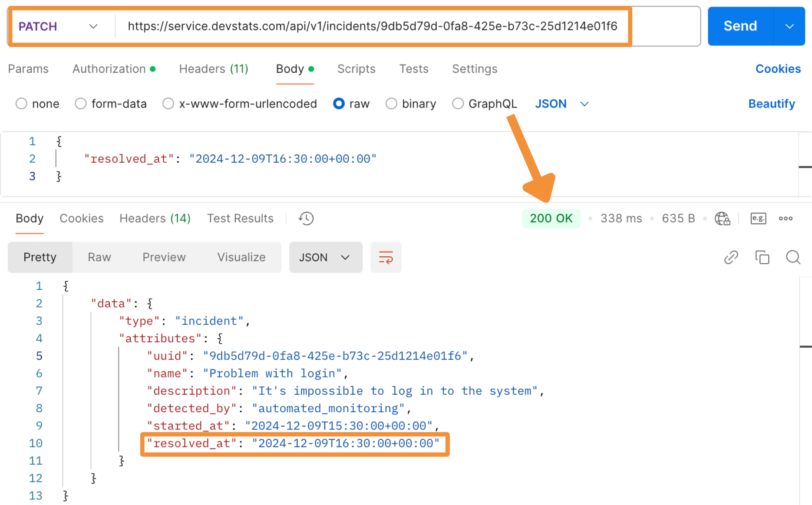Screen dimensions: 812x505
Task: Select the request Body tab
Action: (x=295, y=69)
